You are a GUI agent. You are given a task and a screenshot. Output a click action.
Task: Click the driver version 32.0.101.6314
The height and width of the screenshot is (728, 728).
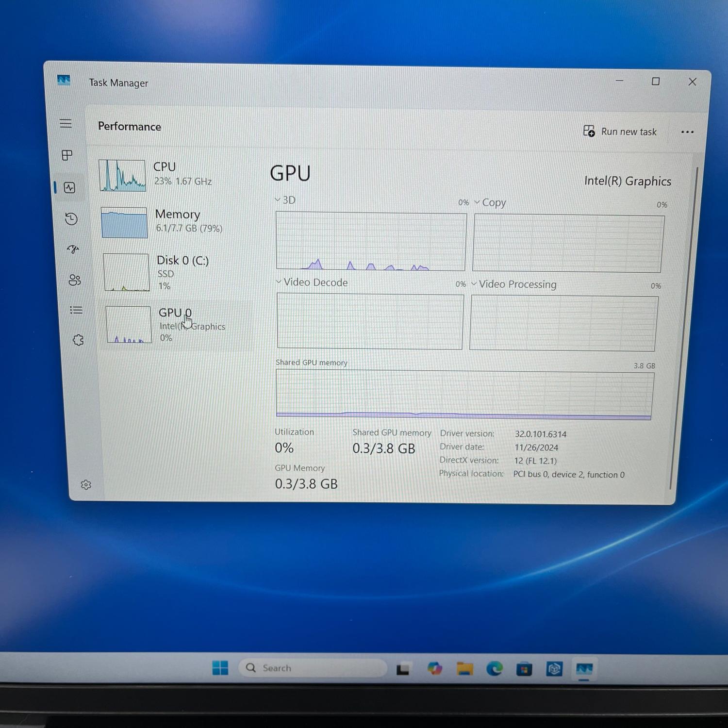[541, 434]
